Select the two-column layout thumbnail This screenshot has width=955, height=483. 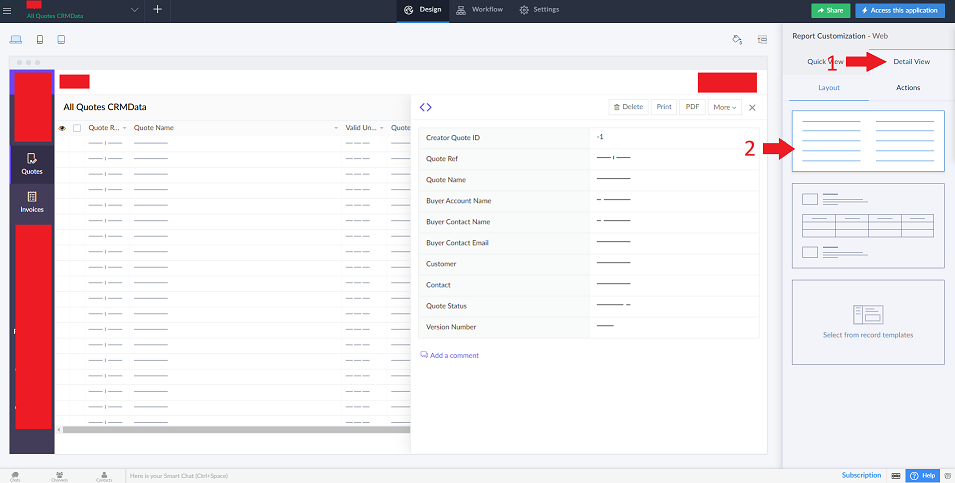[867, 141]
